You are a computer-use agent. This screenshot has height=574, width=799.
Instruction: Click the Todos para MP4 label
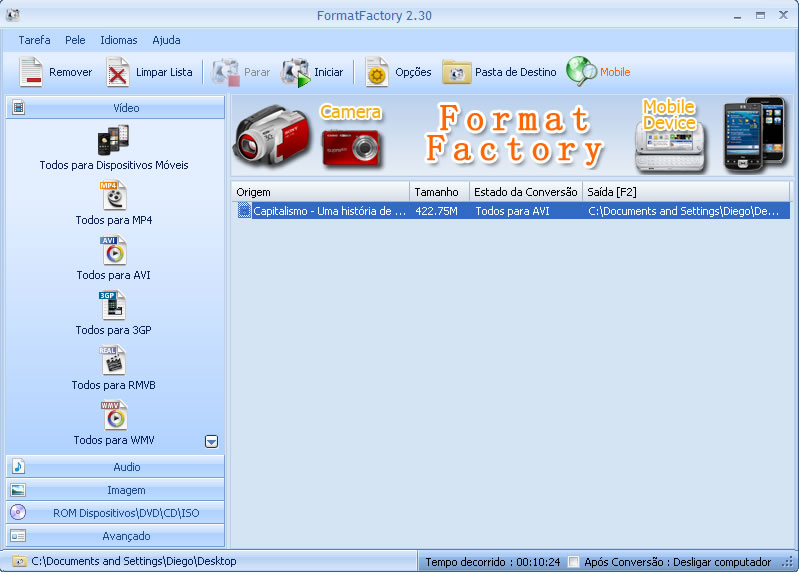click(x=114, y=220)
